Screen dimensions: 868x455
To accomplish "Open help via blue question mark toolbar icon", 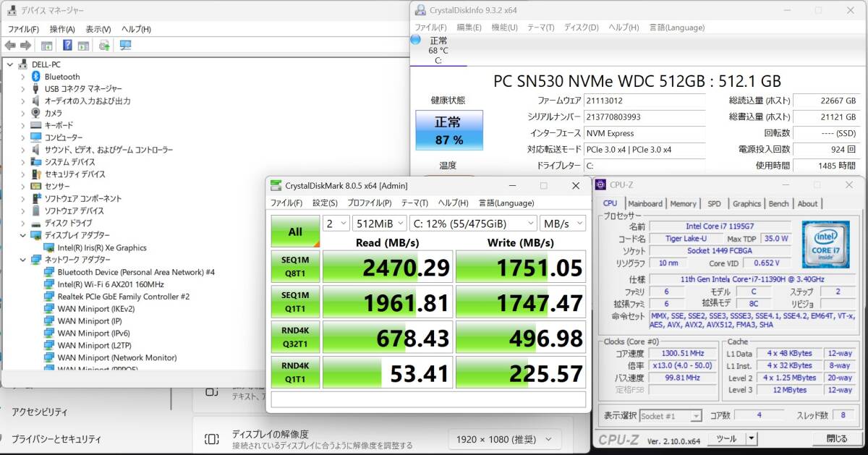I will 67,46.
